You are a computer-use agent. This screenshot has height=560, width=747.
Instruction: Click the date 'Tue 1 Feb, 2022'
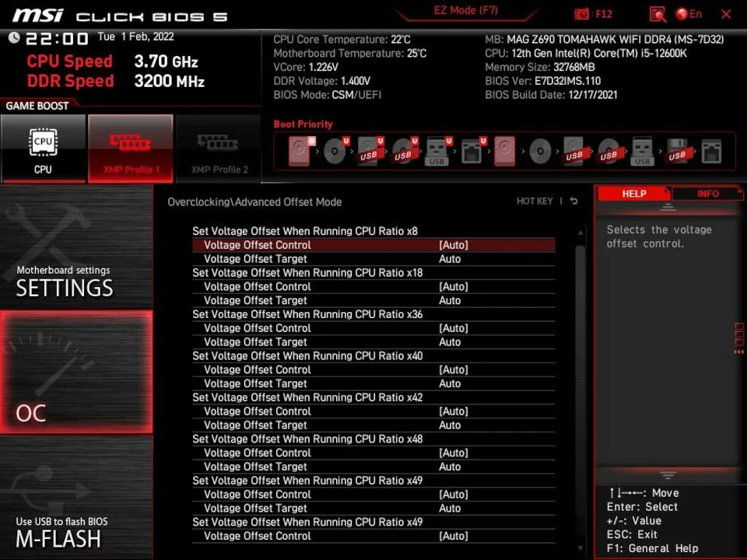click(135, 37)
